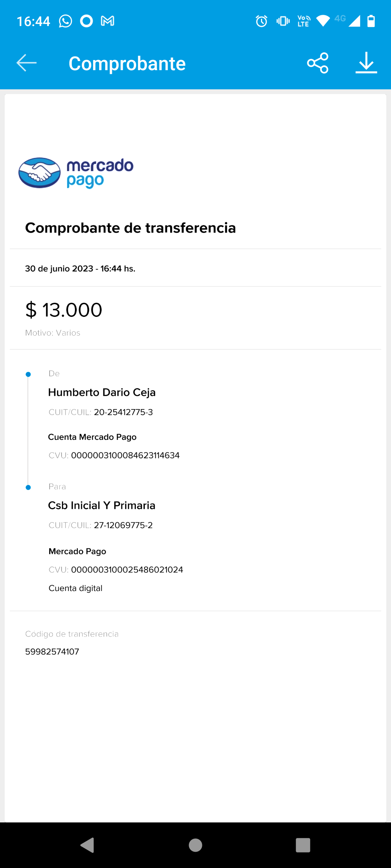Tap the Mercado Pago handshake logo
This screenshot has height=868, width=391.
pos(39,173)
